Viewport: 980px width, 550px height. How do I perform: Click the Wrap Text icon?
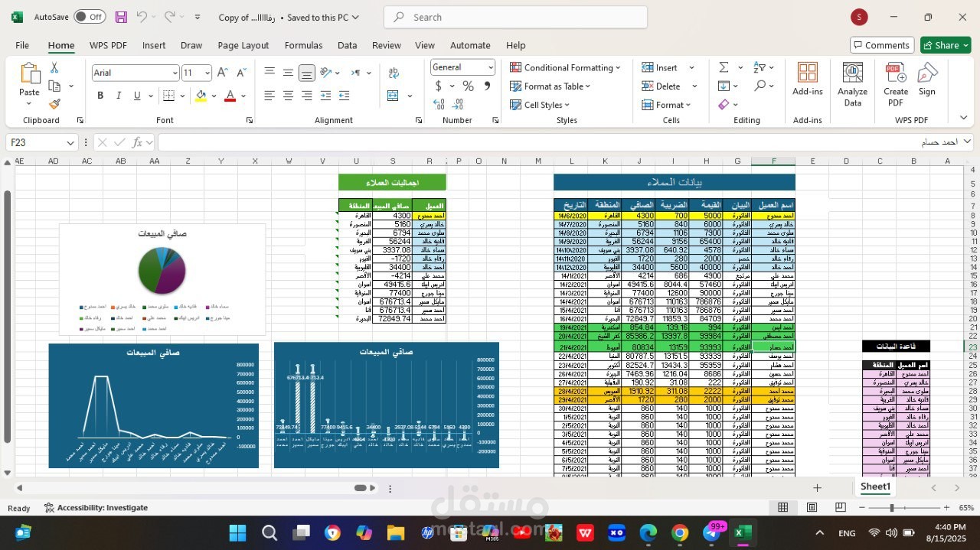pyautogui.click(x=394, y=73)
